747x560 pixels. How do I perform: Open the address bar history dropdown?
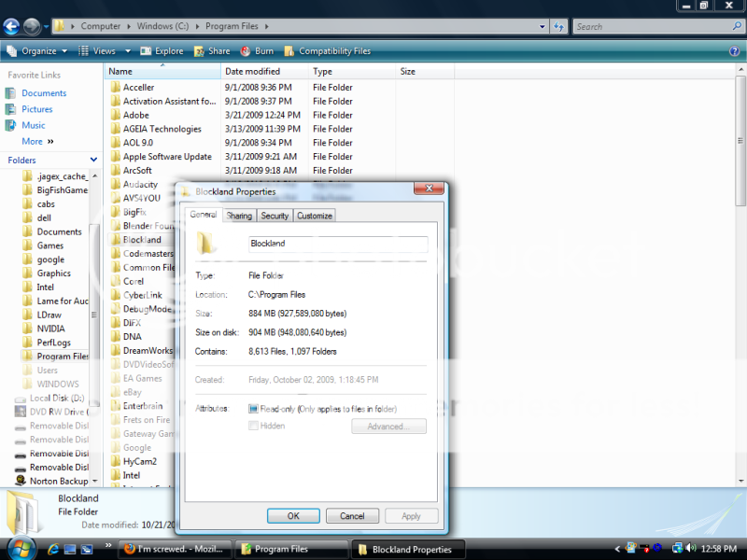coord(543,27)
